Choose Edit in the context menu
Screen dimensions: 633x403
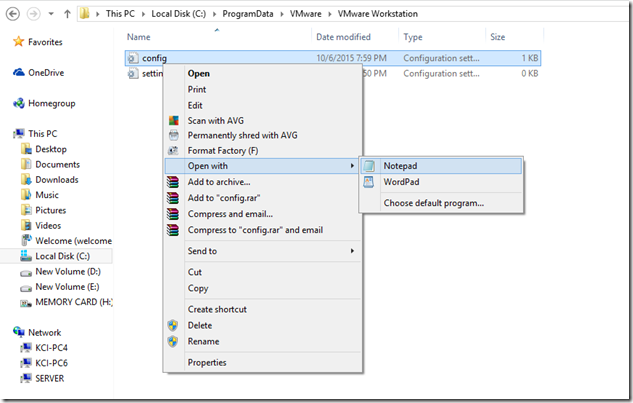[x=195, y=105]
